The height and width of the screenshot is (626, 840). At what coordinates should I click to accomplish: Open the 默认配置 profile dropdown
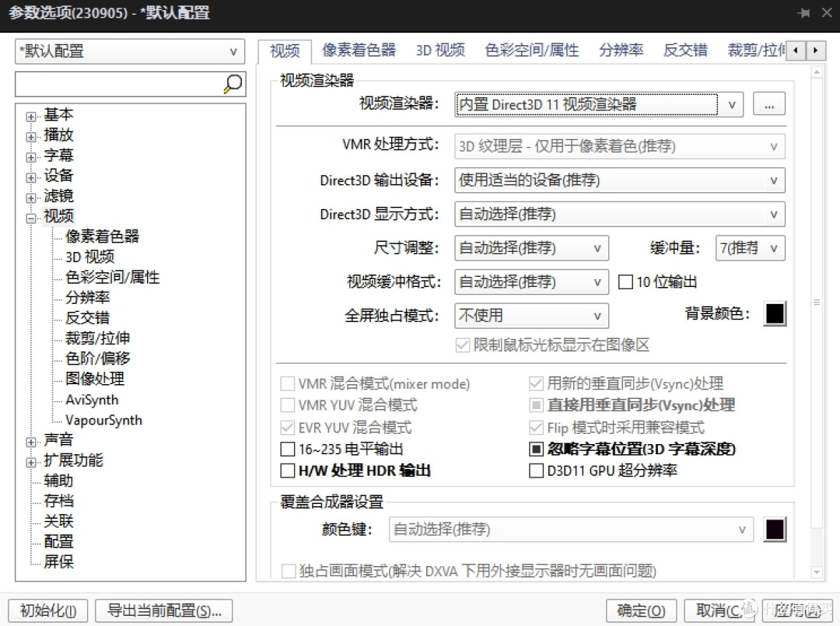(x=130, y=51)
